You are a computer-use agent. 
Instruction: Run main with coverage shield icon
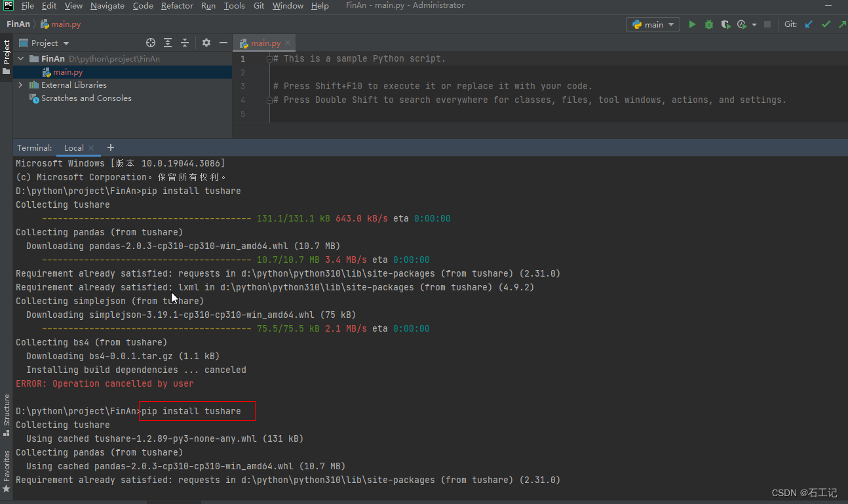[x=725, y=24]
